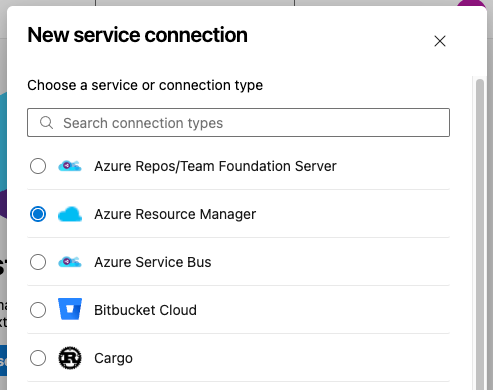Click the Azure Repos cloud icon
493x390 pixels.
click(x=70, y=166)
